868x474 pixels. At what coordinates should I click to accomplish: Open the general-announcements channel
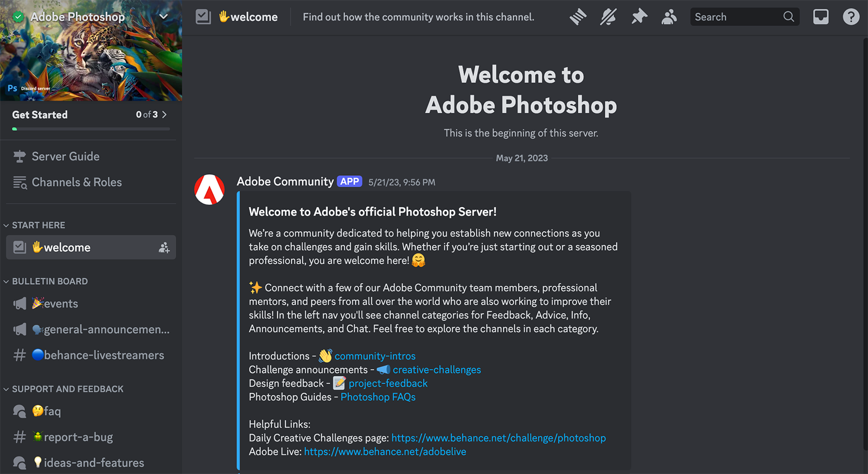click(x=91, y=329)
